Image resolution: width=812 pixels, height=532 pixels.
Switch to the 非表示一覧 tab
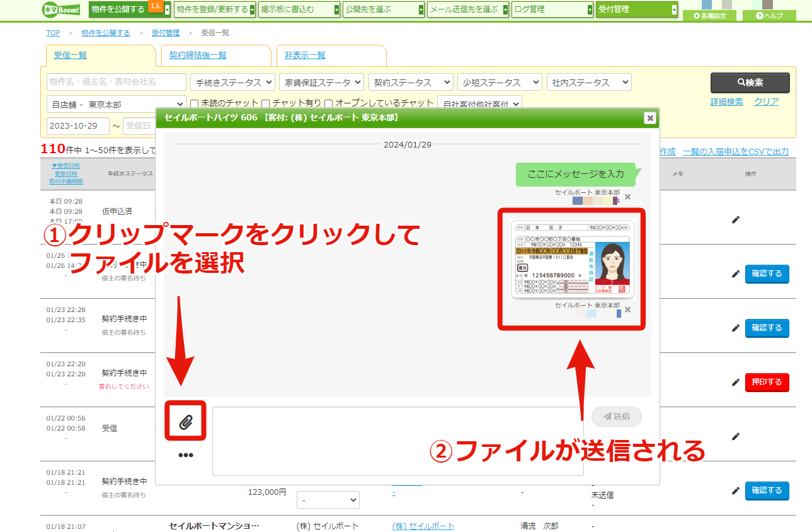(305, 55)
